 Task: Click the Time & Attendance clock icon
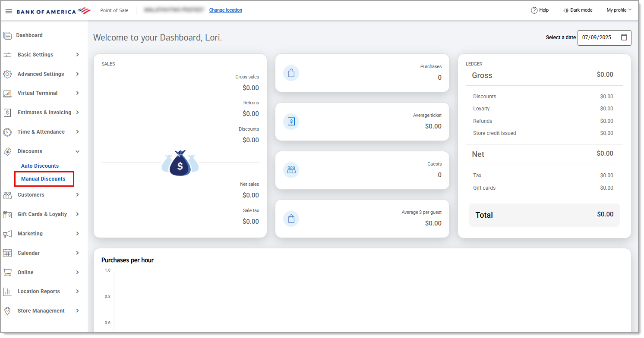click(7, 132)
